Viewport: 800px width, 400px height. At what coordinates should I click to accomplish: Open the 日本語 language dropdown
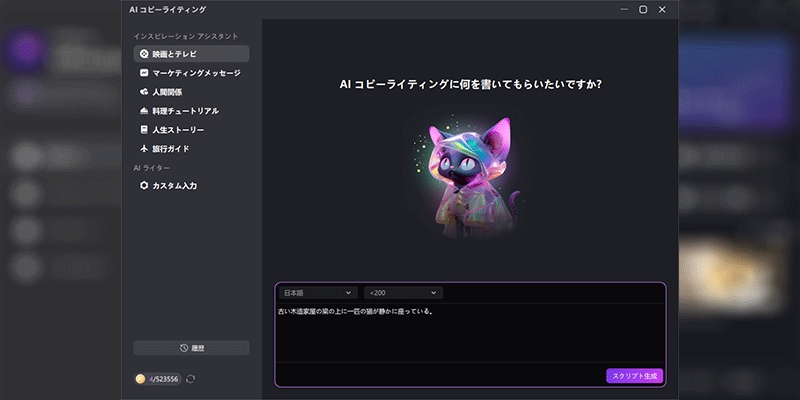318,293
